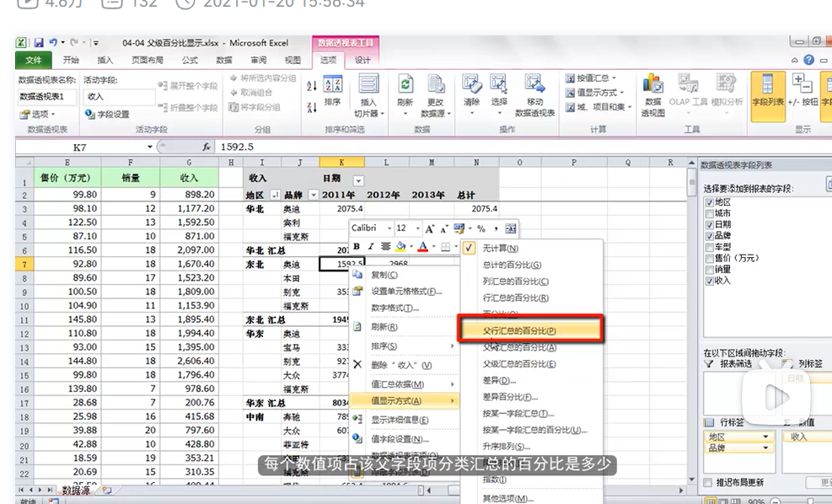Click the 选择 select icon in ribbon
This screenshot has width=832, height=504.
(x=499, y=94)
